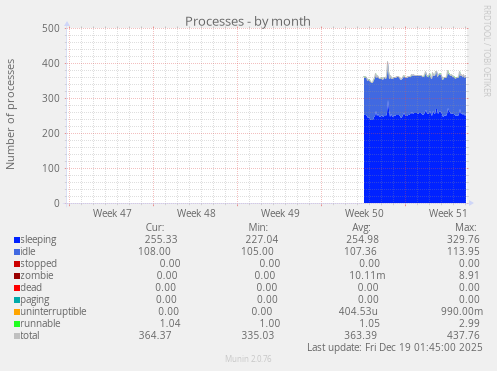Click zombie maximum value 8.91

[x=469, y=275]
